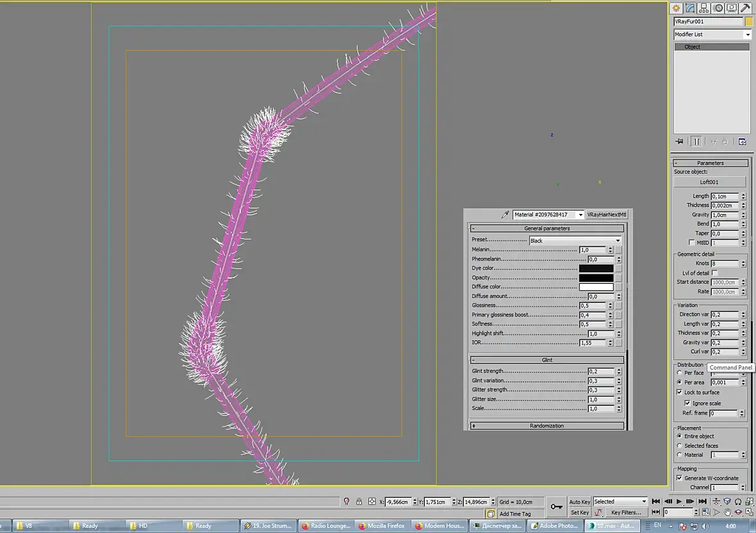Image resolution: width=756 pixels, height=533 pixels.
Task: Select the Per face distribution radio
Action: [x=679, y=372]
